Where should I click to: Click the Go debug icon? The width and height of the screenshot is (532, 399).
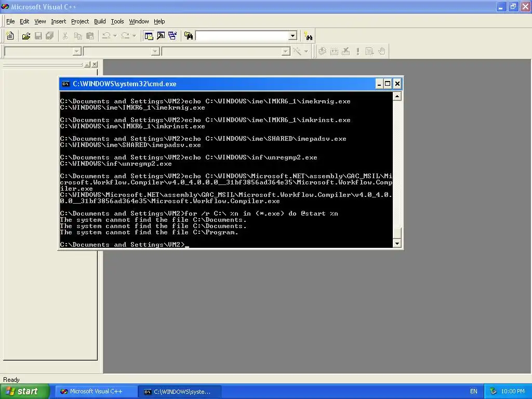click(x=369, y=51)
